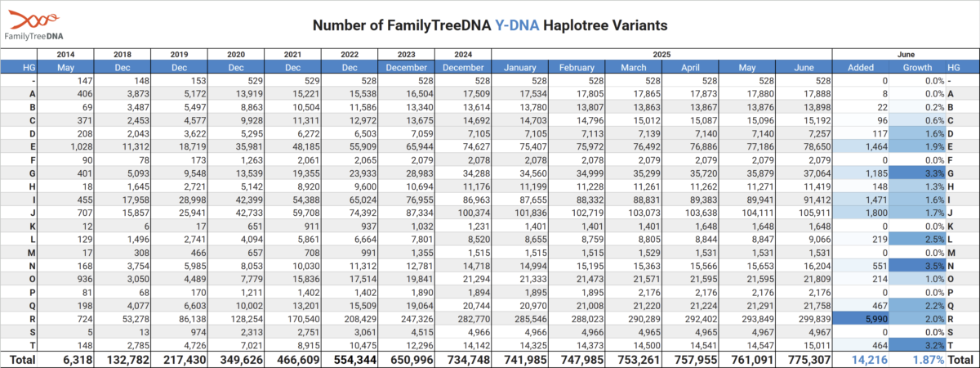Click the 2022 year column header
Screen dimensions: 980x368
(x=350, y=54)
